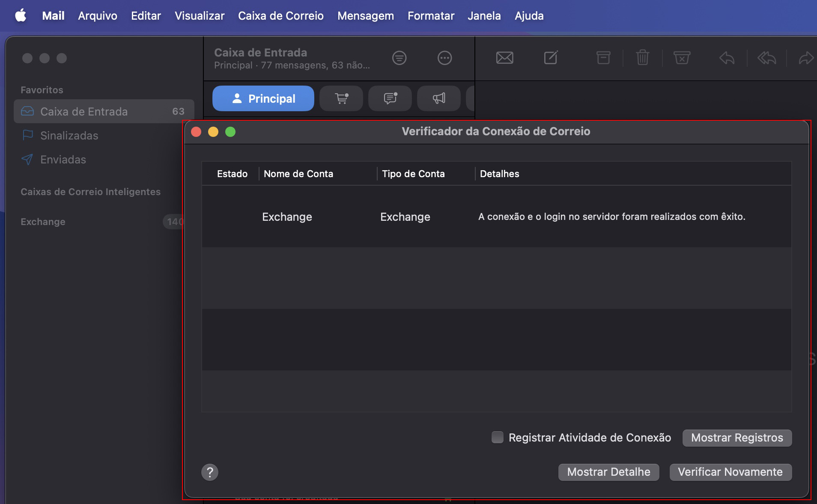
Task: Delete the message with trash icon
Action: coord(642,58)
